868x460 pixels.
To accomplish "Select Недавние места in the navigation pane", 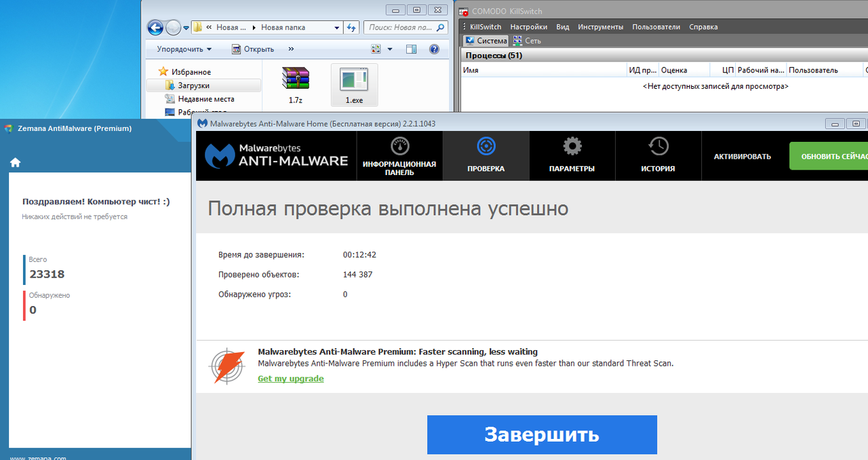I will 199,99.
